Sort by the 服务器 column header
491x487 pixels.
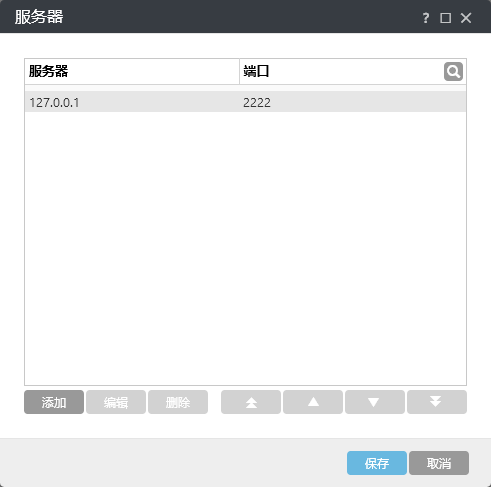pyautogui.click(x=132, y=71)
